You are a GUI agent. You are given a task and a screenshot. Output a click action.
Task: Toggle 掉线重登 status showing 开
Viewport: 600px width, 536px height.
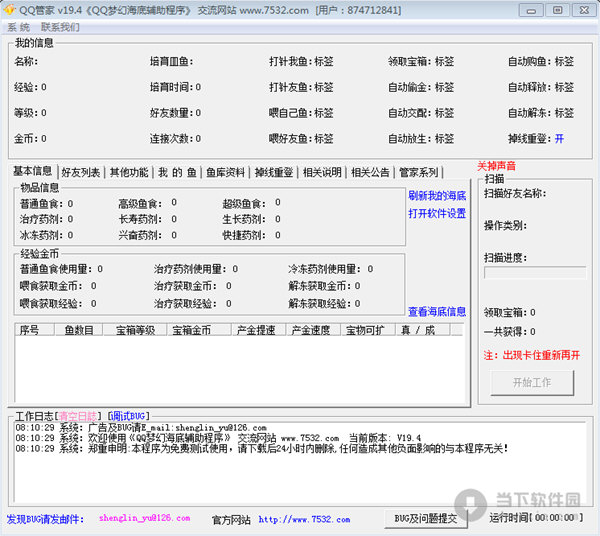click(x=559, y=138)
